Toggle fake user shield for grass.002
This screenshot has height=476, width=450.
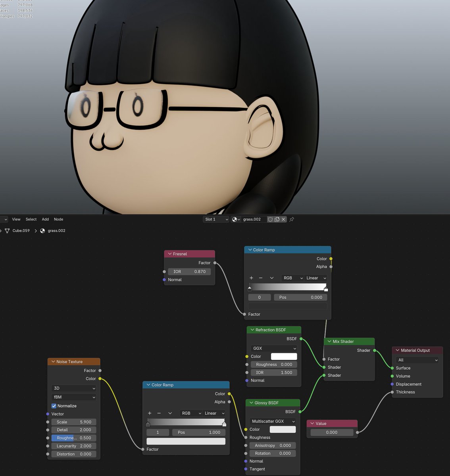click(270, 219)
